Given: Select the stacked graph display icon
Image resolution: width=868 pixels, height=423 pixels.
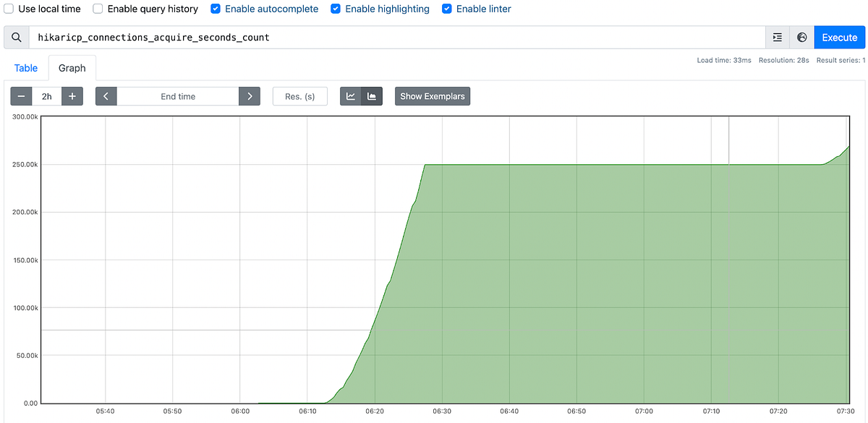Looking at the screenshot, I should coord(370,95).
